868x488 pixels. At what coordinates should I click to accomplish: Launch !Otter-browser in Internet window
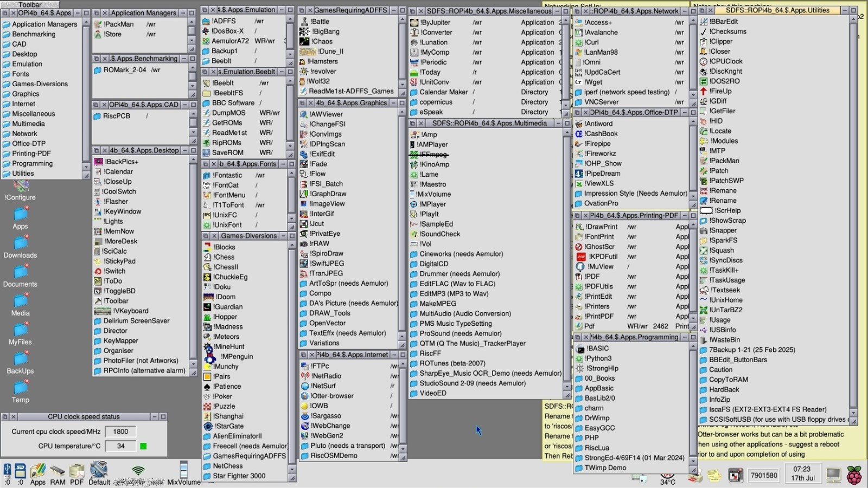point(327,396)
